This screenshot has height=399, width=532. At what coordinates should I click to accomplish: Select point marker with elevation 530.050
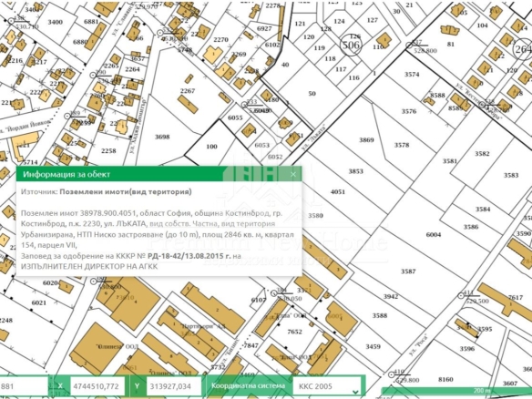coord(274,293)
